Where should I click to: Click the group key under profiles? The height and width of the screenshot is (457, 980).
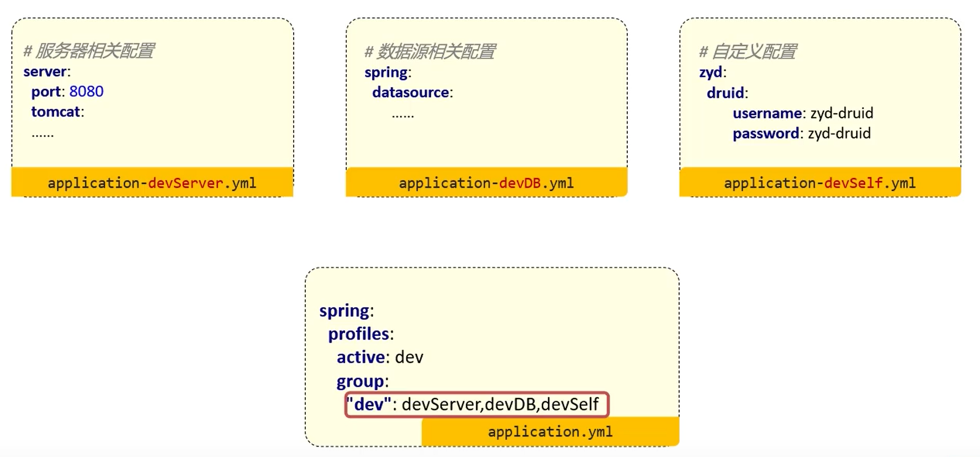point(360,381)
